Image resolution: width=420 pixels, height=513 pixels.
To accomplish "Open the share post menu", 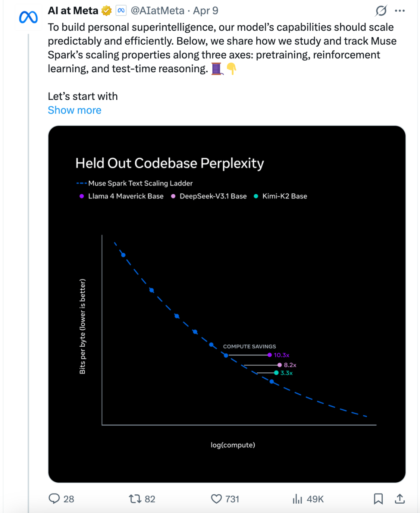I will point(400,499).
